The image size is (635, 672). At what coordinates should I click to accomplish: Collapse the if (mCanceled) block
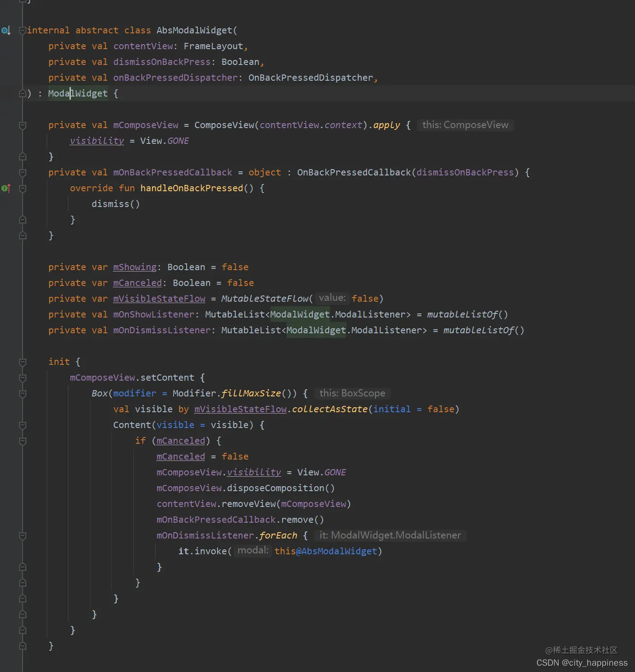[23, 441]
